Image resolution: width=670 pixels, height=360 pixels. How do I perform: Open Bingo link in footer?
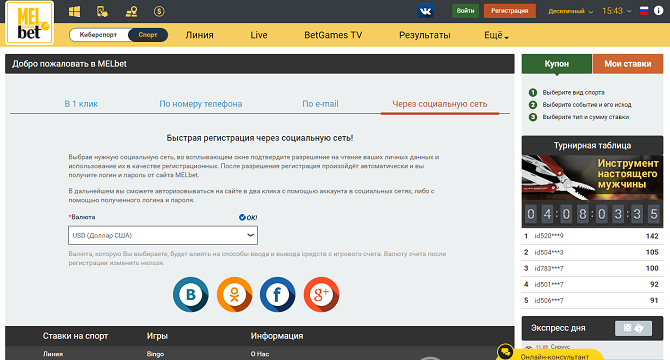click(x=155, y=354)
